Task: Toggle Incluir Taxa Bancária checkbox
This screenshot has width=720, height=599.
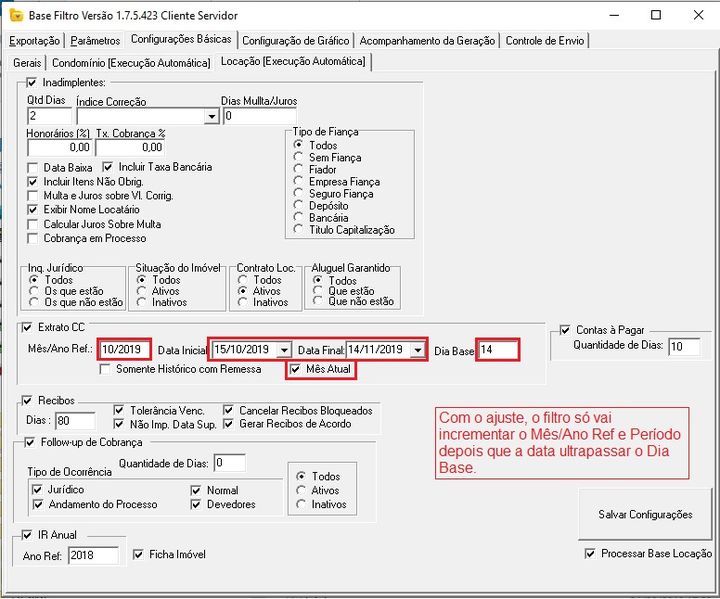Action: [109, 167]
